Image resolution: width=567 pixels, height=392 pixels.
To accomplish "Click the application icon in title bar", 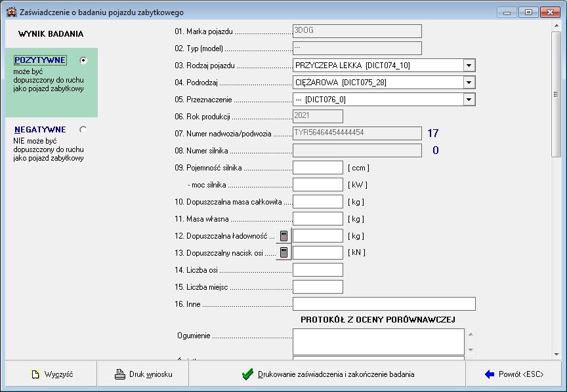I will tap(11, 12).
